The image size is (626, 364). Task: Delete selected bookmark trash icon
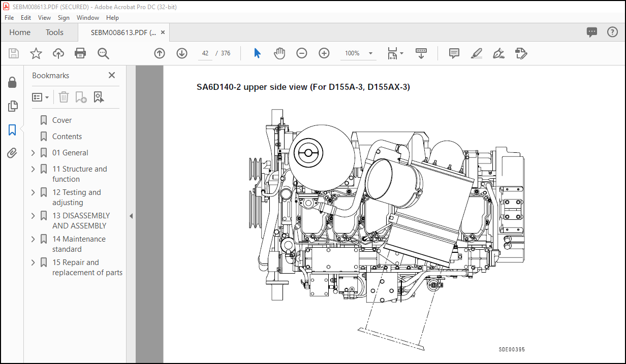[x=64, y=97]
